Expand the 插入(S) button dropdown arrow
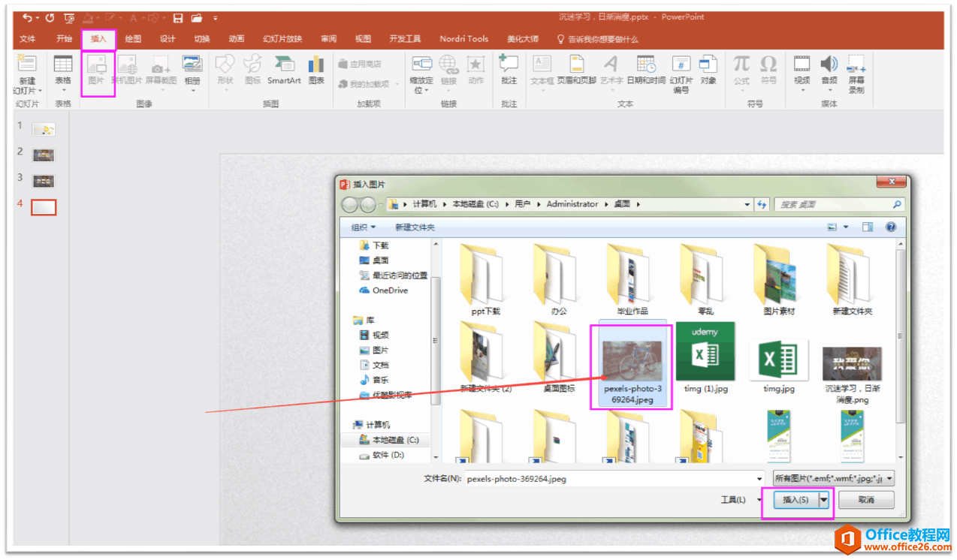Viewport: 957px width, 560px height. click(824, 500)
